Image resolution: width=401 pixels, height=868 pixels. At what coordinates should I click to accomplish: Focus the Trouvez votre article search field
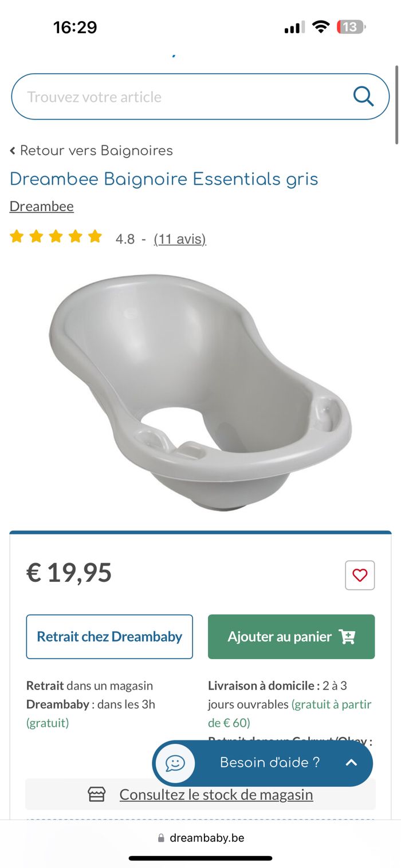200,97
